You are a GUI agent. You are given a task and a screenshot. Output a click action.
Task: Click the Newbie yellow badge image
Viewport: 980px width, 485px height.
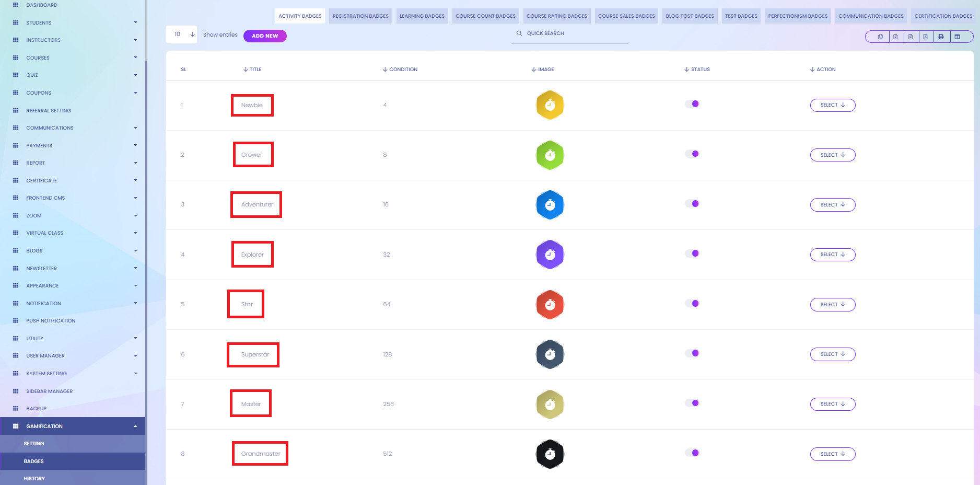[550, 105]
